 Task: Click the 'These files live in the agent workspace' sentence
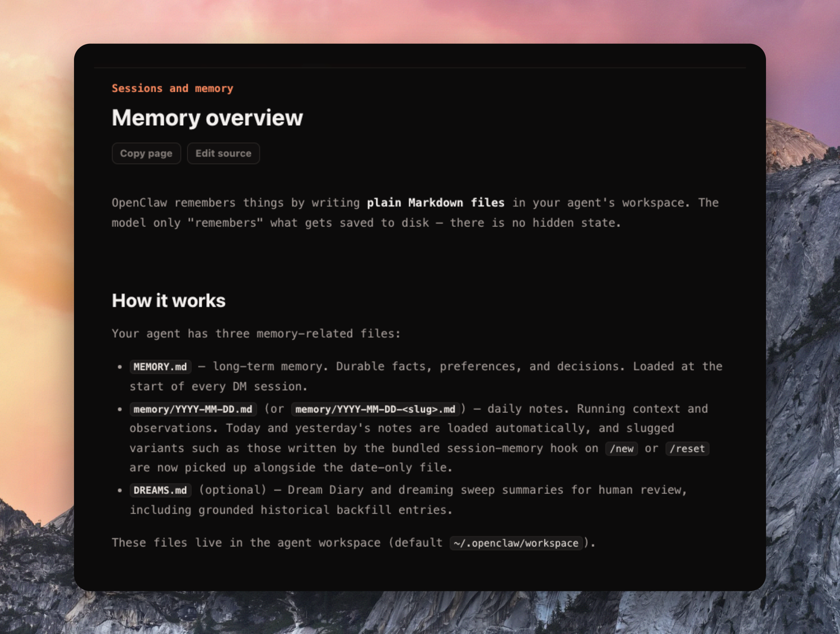pyautogui.click(x=353, y=543)
